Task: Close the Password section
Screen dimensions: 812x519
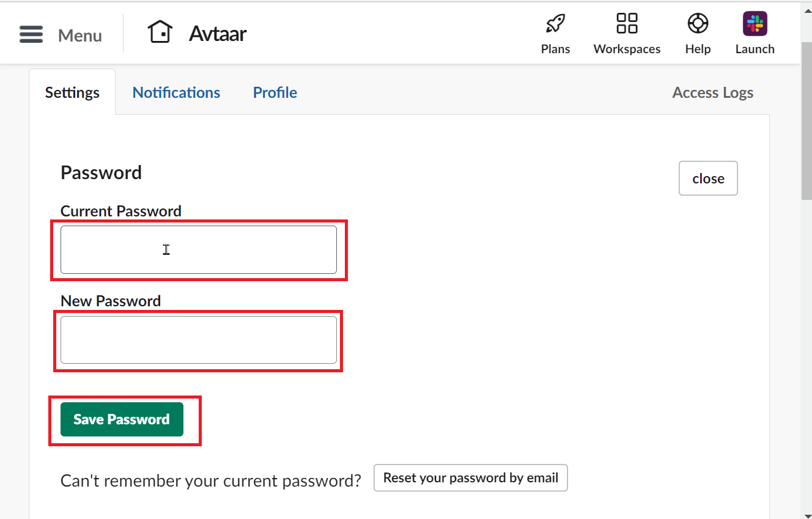Action: point(708,179)
